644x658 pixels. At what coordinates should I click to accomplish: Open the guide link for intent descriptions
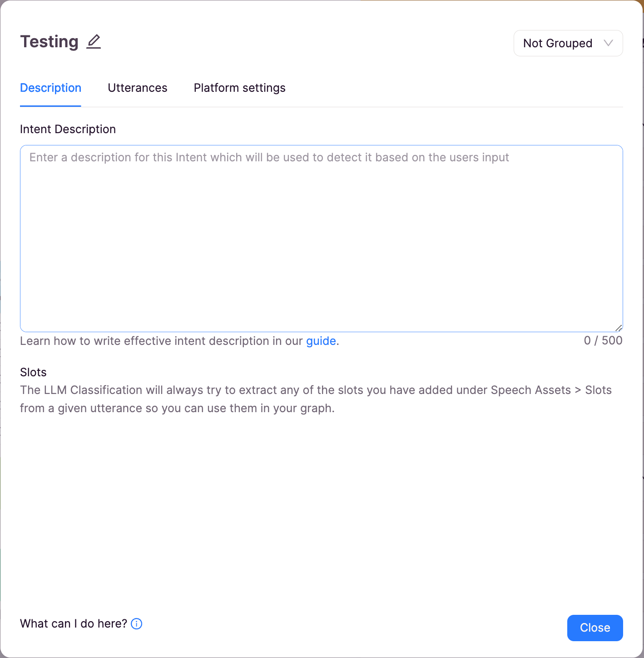coord(321,341)
